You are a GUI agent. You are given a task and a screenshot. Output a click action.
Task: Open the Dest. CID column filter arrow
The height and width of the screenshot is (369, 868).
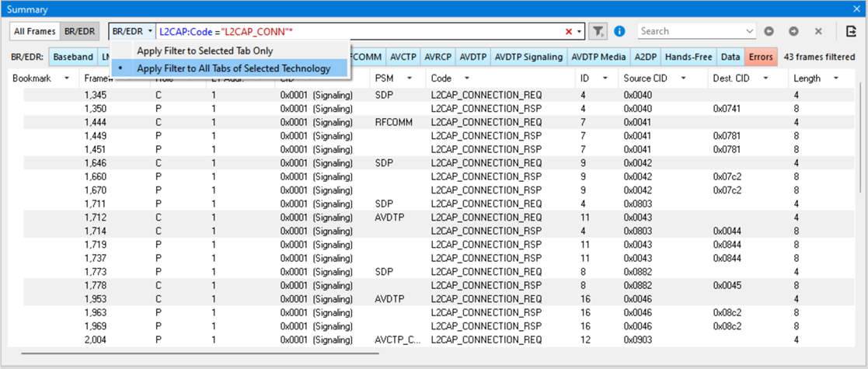(x=765, y=78)
